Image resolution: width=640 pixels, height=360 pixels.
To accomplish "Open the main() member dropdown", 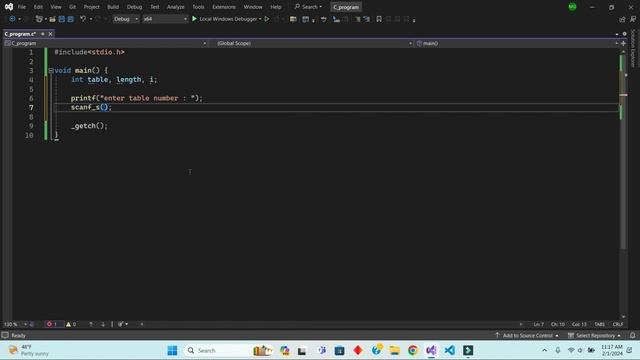I will coord(517,43).
